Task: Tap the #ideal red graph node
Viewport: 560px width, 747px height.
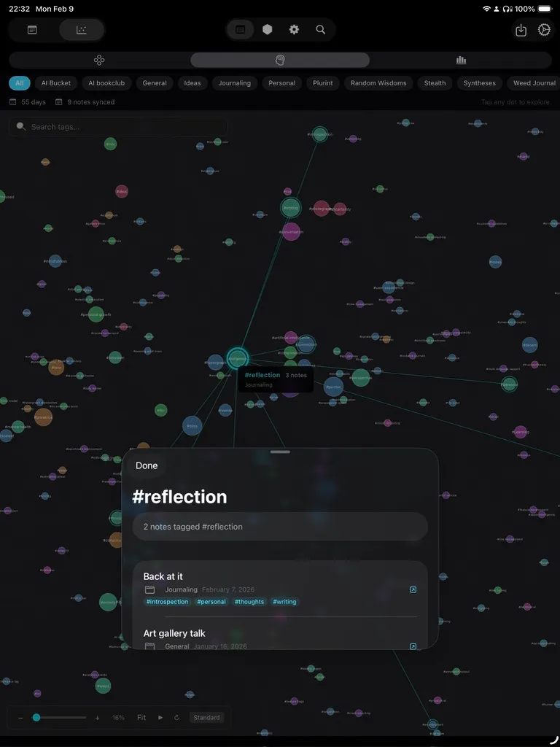Action: (x=122, y=192)
